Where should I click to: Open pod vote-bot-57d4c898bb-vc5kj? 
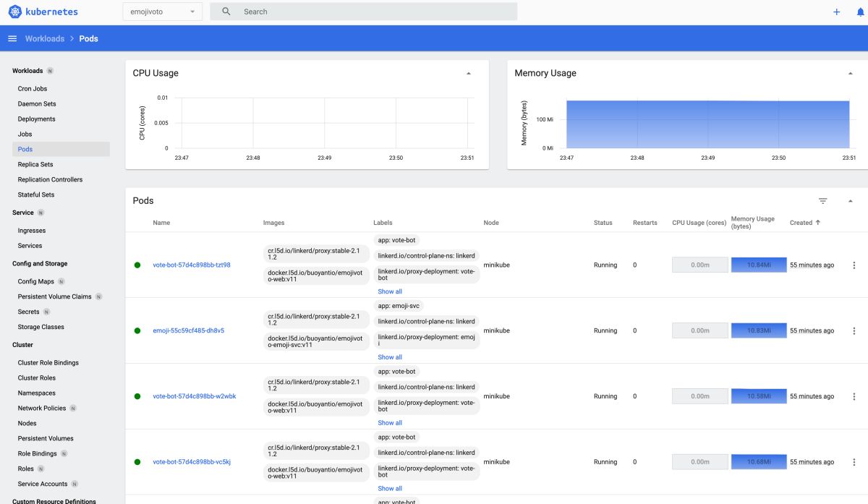click(x=192, y=462)
